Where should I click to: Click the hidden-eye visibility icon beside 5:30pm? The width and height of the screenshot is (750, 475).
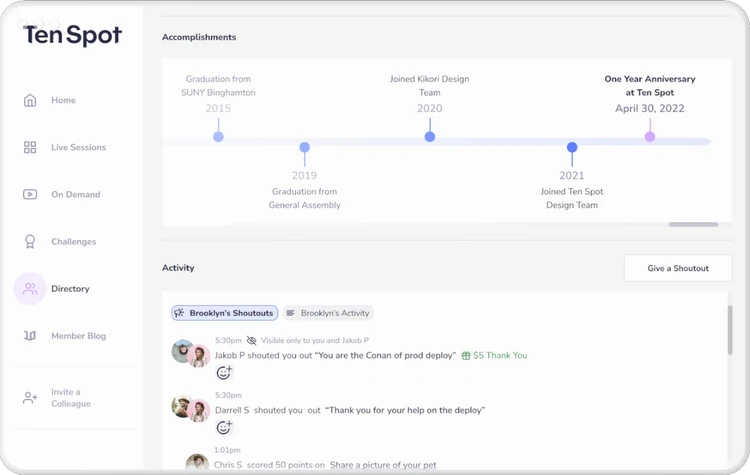(x=251, y=341)
